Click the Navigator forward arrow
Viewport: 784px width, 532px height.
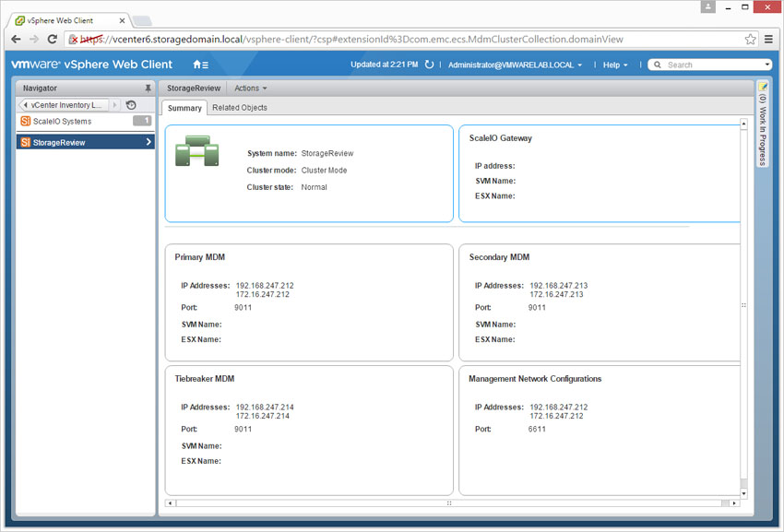point(114,105)
